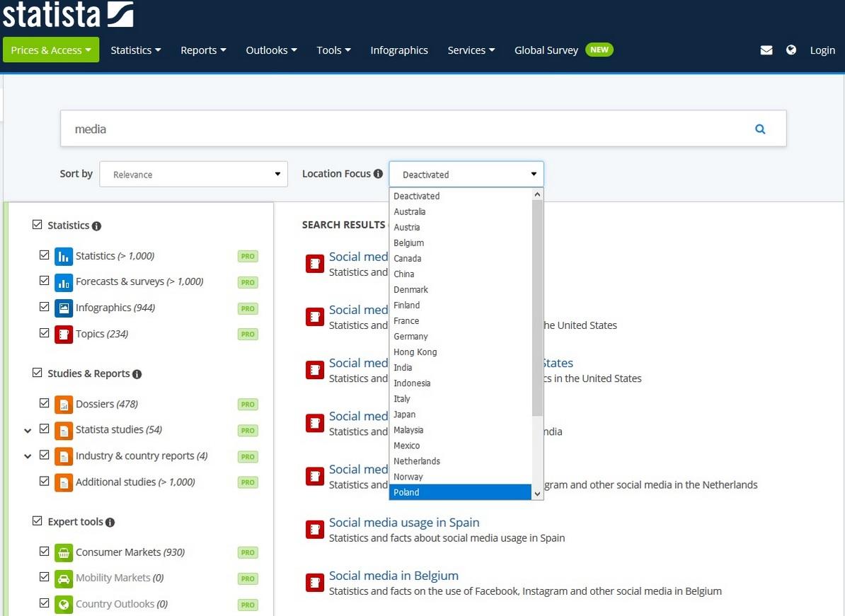The height and width of the screenshot is (616, 845).
Task: Click the Statista studies icon
Action: (x=64, y=430)
